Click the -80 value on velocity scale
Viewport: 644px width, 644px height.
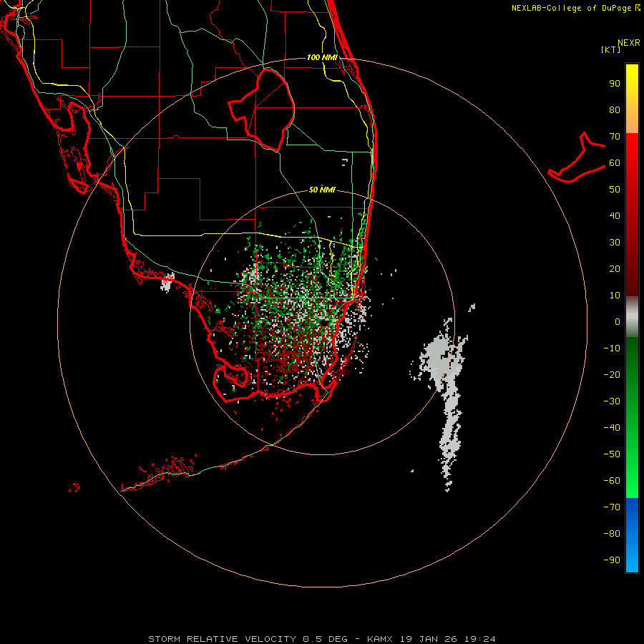[612, 534]
